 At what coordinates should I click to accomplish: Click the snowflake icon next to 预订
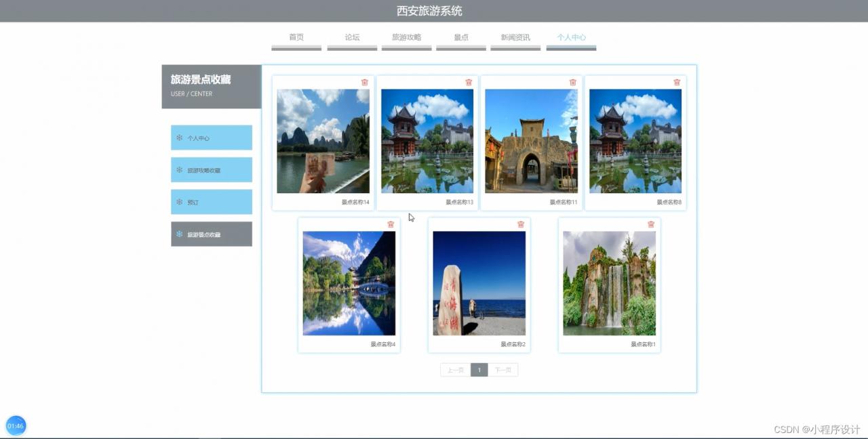(178, 201)
